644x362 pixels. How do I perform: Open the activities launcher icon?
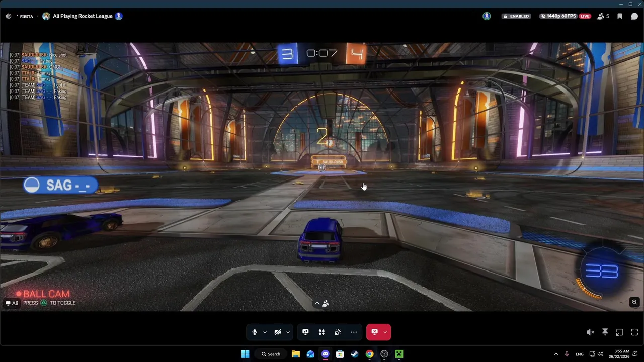click(321, 332)
